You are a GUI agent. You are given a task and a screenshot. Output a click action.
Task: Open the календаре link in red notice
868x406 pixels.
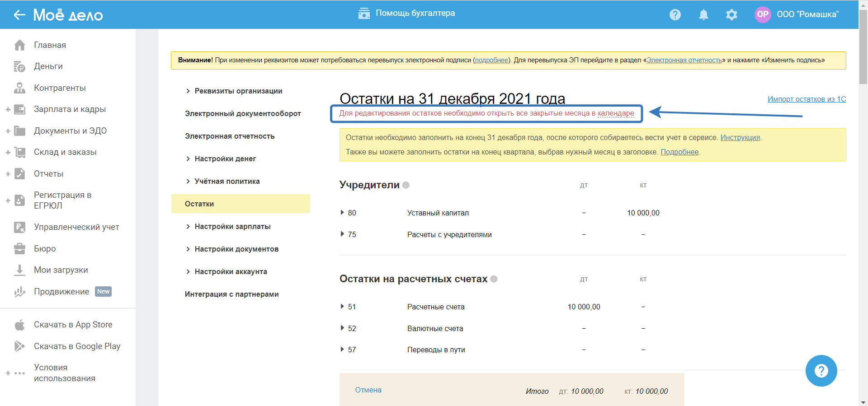(x=616, y=113)
